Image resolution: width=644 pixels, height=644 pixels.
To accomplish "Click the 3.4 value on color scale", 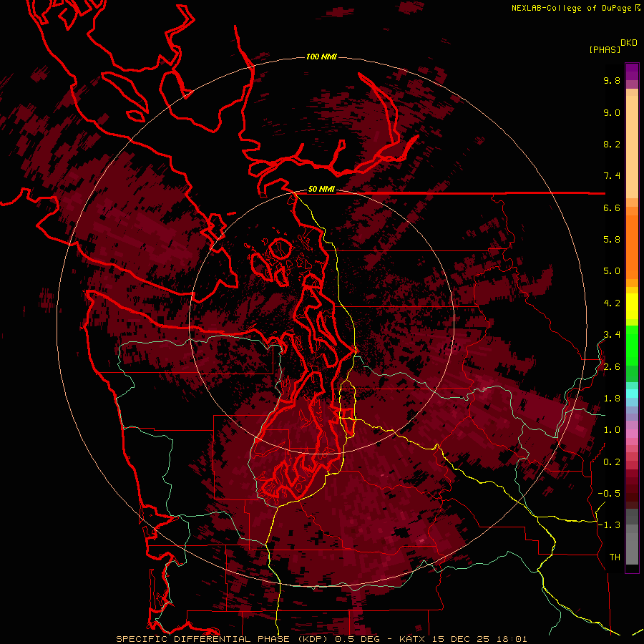I will pyautogui.click(x=612, y=335).
